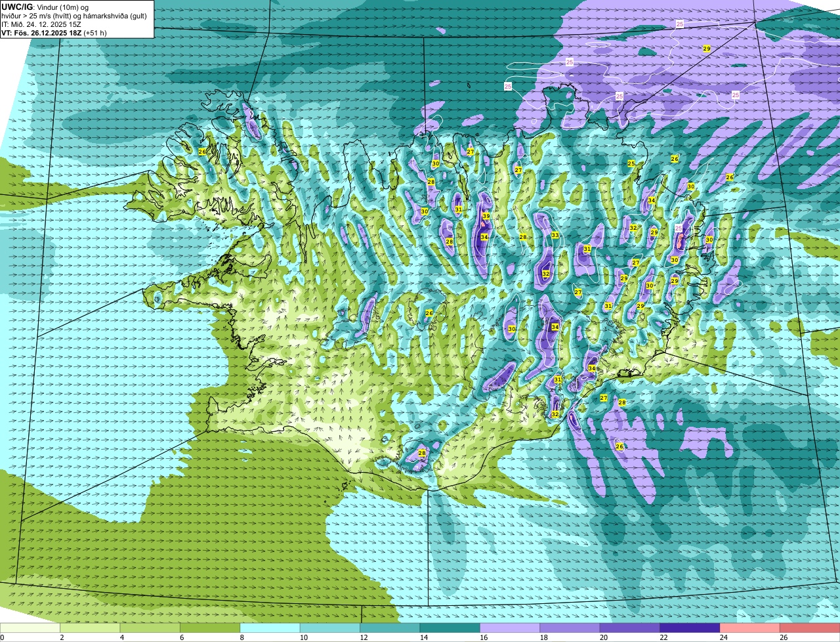
Task: Click the 12–14 m/s teal legend swatch
Action: [x=390, y=628]
